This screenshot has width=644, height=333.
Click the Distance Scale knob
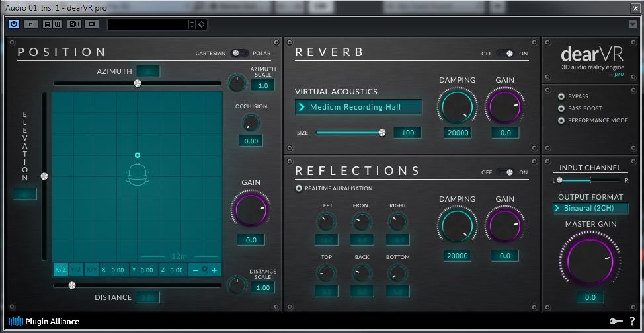pos(237,285)
